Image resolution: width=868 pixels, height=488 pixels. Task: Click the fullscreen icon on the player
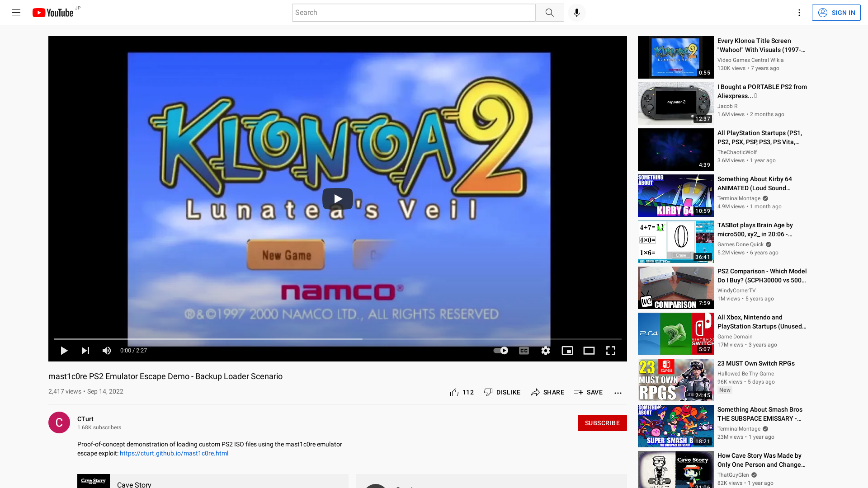610,351
